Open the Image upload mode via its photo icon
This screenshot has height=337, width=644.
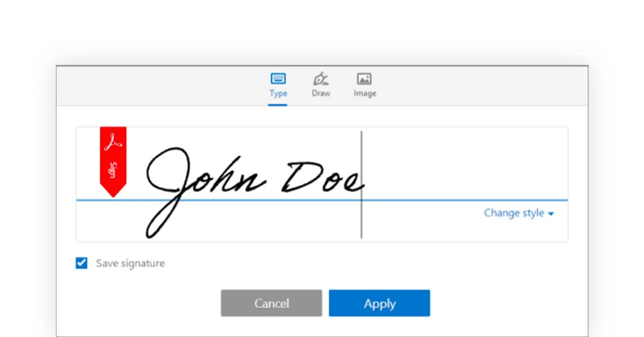(x=364, y=78)
